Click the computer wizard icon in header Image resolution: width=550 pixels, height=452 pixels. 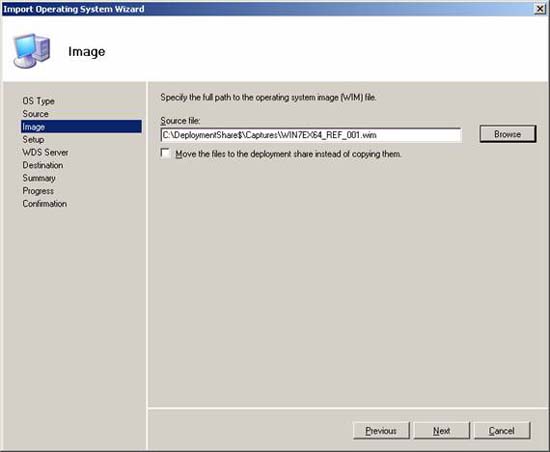coord(32,50)
